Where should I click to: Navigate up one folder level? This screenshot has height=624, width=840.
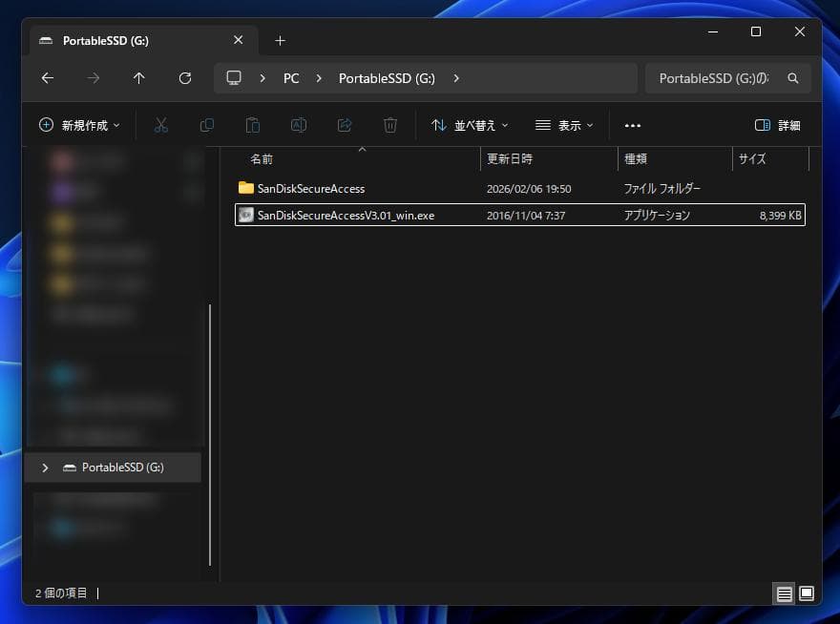point(138,78)
